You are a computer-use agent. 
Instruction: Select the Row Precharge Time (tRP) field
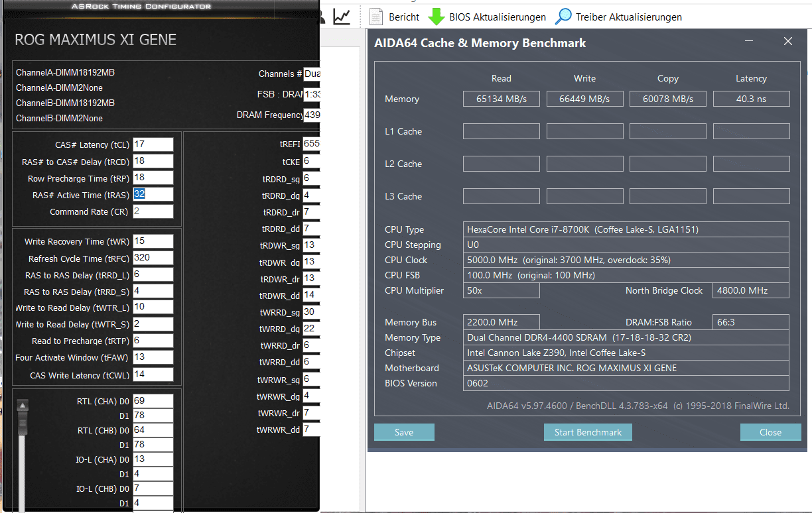click(153, 178)
